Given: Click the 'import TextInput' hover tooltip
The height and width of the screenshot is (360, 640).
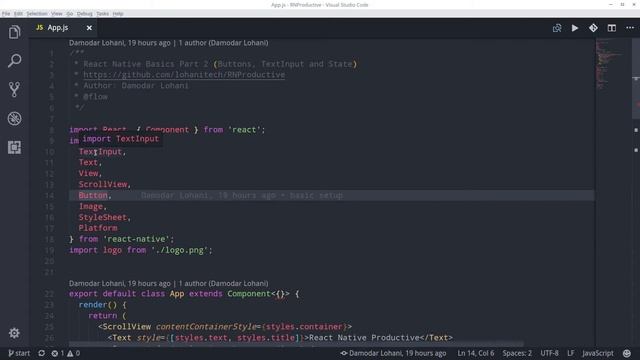Looking at the screenshot, I should pyautogui.click(x=120, y=139).
